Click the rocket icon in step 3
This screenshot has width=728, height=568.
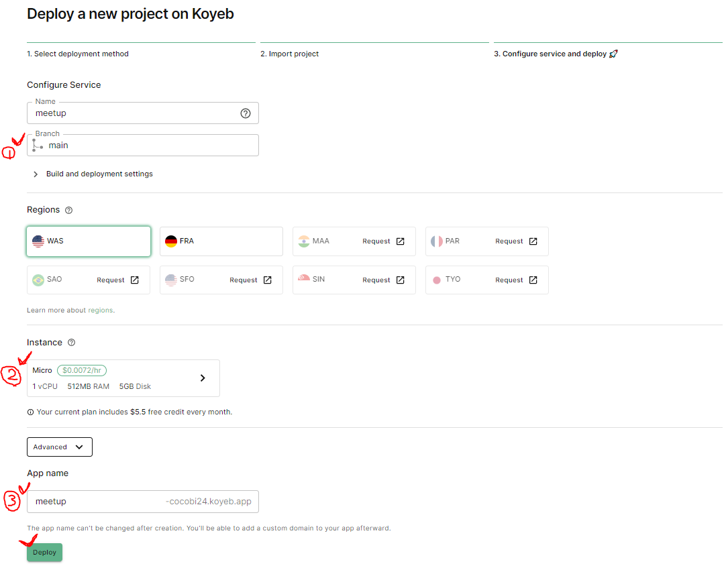(x=613, y=54)
